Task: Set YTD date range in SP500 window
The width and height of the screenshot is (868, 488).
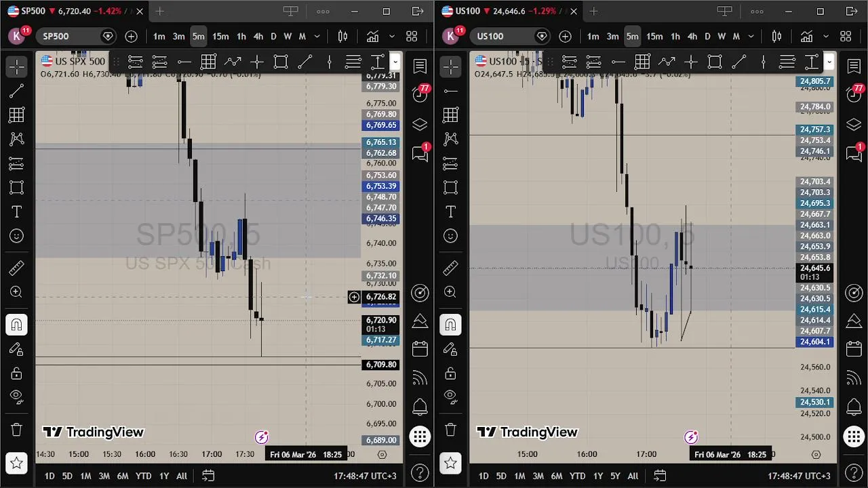Action: (x=143, y=476)
